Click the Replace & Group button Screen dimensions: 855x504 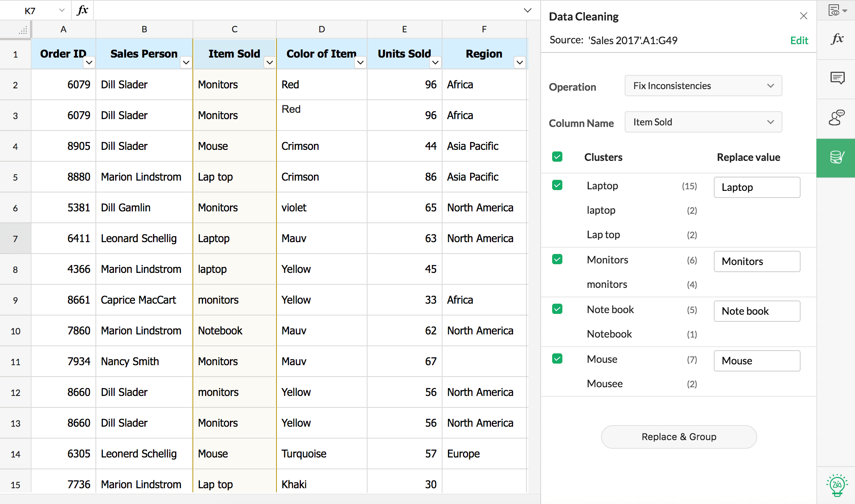pyautogui.click(x=679, y=436)
